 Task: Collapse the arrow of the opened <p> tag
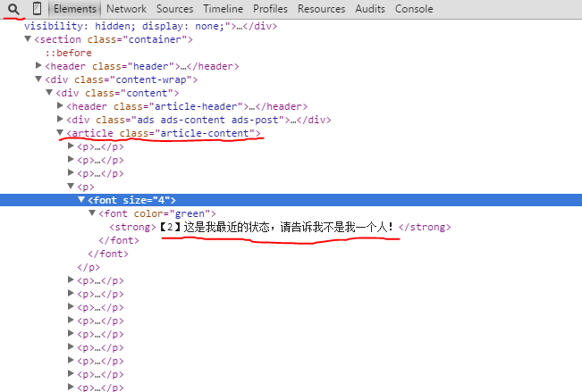point(71,186)
